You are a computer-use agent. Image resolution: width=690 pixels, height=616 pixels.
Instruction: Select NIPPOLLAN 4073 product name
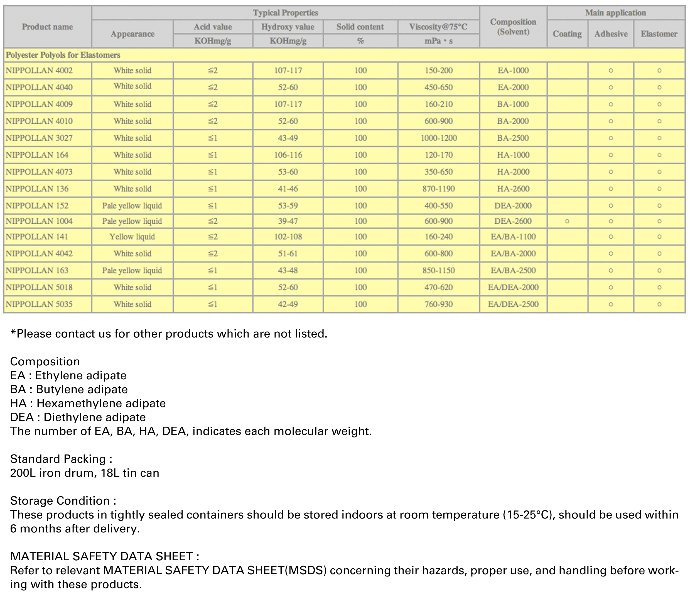tap(39, 172)
